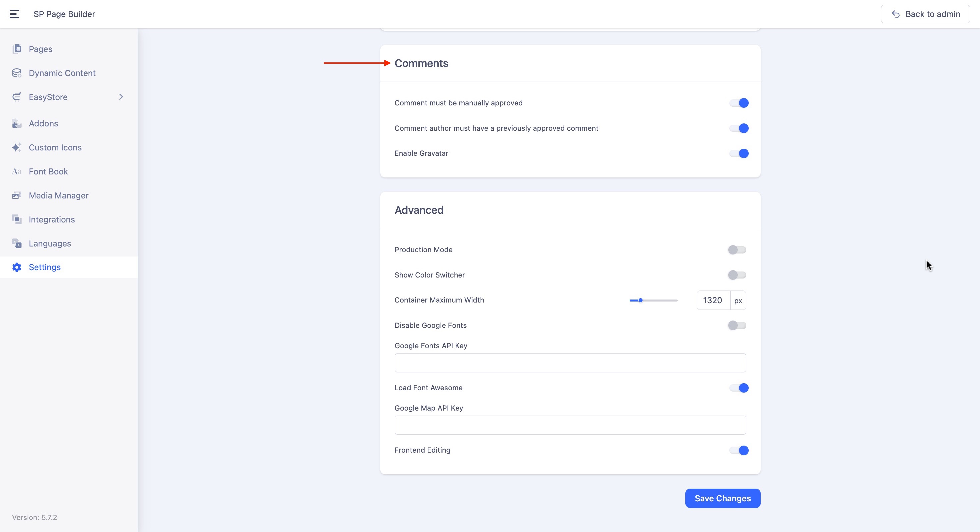Click the Pages sidebar icon
The image size is (980, 532).
pyautogui.click(x=17, y=49)
